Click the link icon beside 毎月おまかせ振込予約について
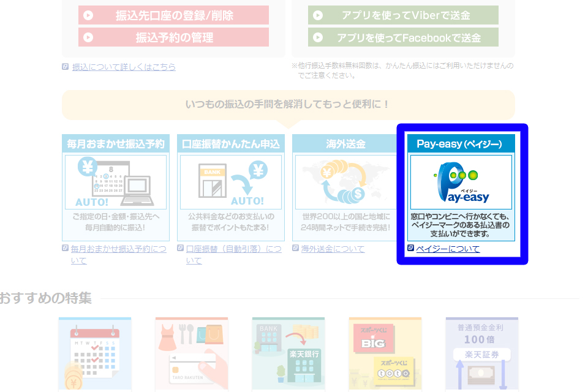The image size is (588, 392). pos(66,248)
